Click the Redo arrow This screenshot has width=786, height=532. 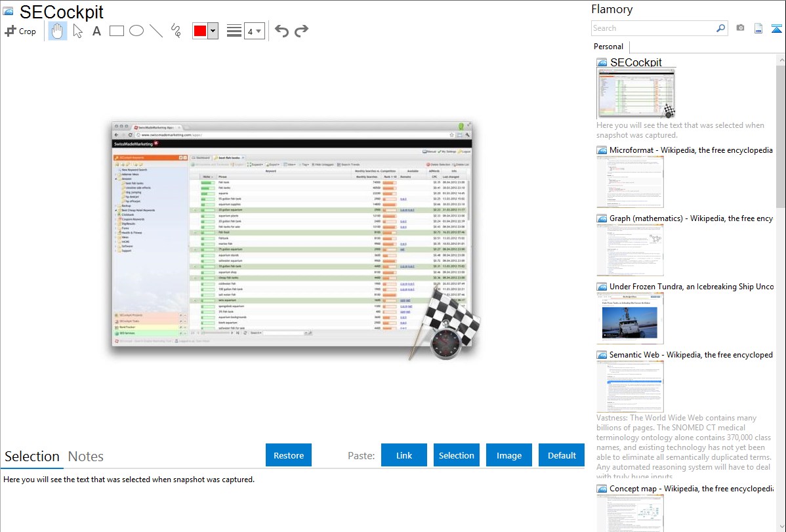(x=301, y=31)
